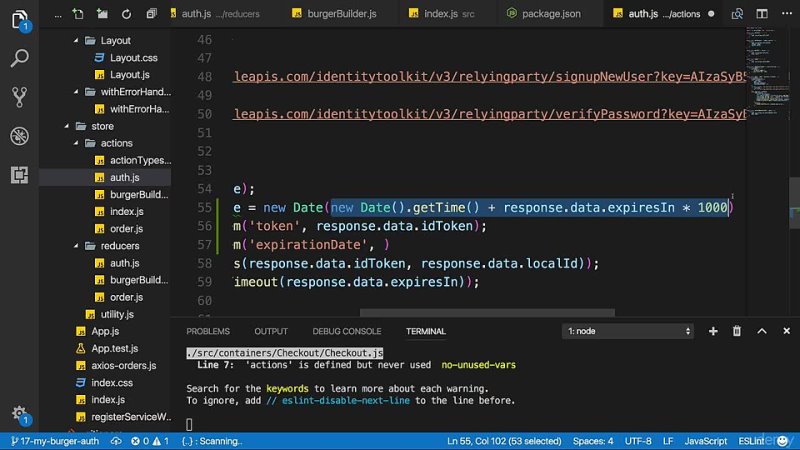Maximize the terminal panel

762,331
